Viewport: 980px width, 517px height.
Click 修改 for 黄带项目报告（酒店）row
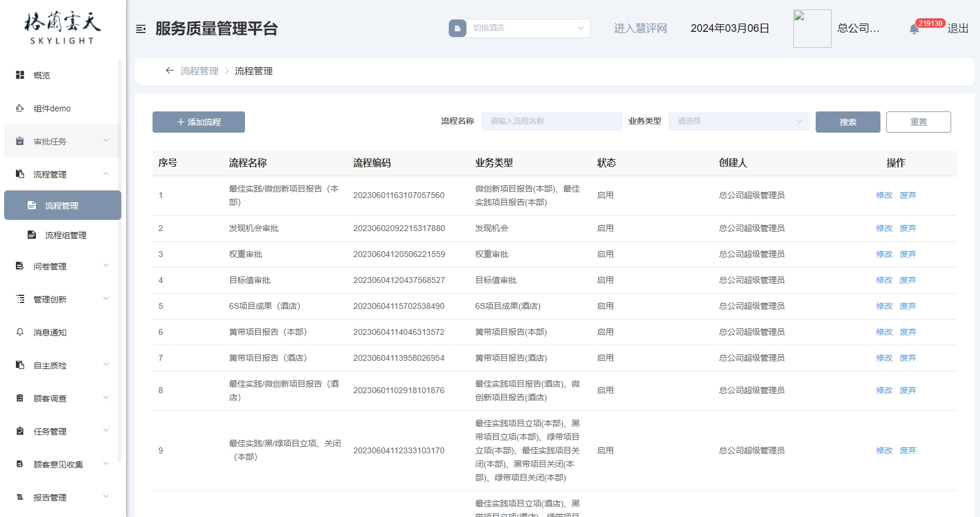tap(884, 358)
